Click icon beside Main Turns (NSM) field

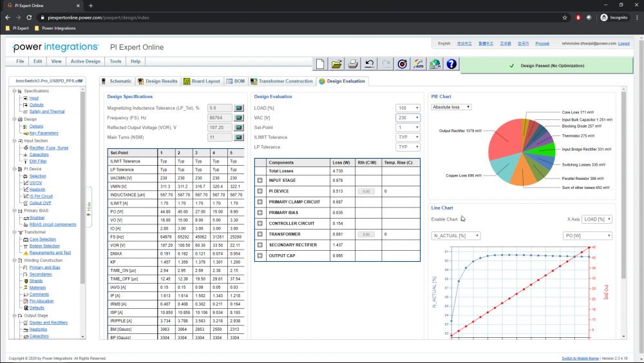pyautogui.click(x=239, y=137)
